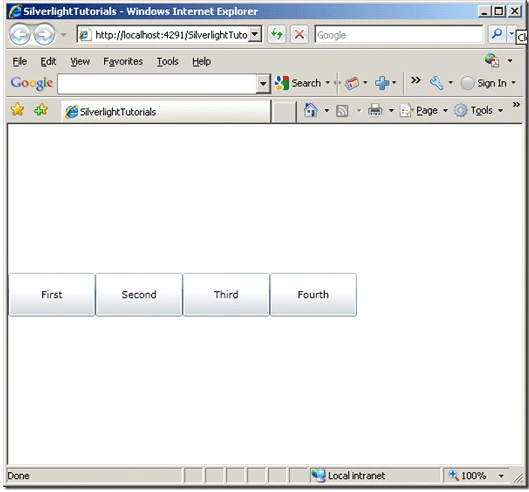529x492 pixels.
Task: Stop loading with the red X icon
Action: click(x=299, y=34)
